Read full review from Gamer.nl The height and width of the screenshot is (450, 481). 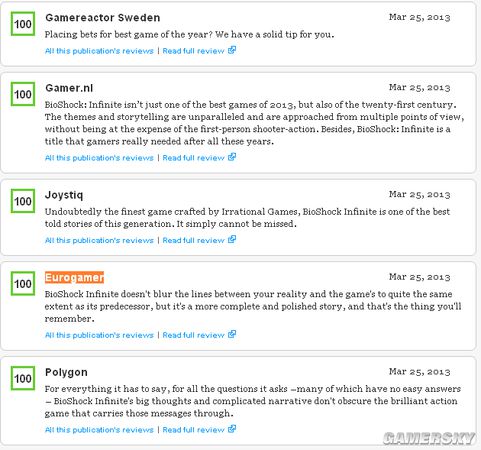(193, 158)
